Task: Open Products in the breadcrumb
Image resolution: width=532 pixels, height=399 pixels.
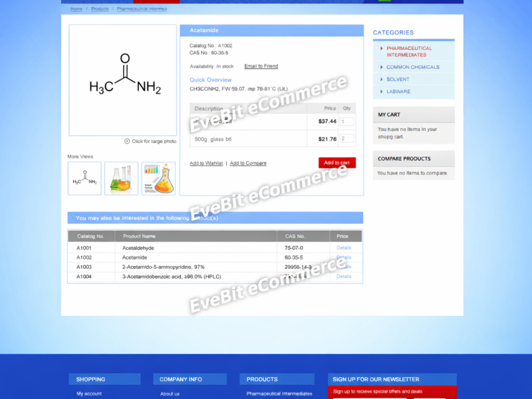Action: point(100,9)
